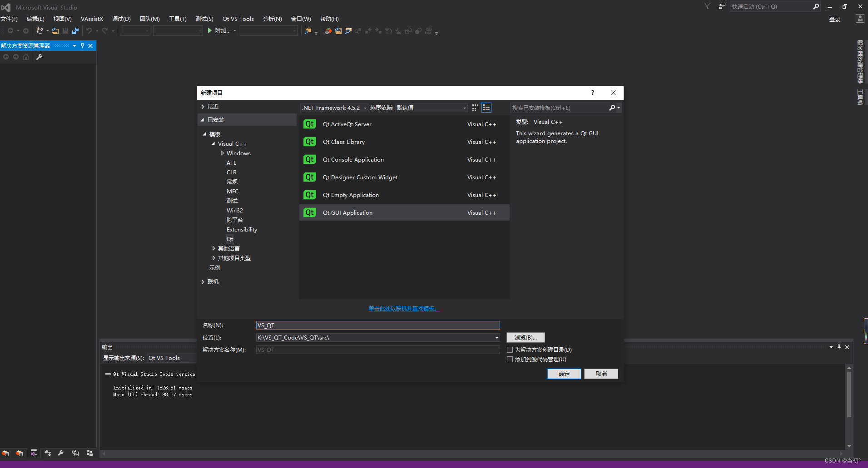Image resolution: width=868 pixels, height=468 pixels.
Task: Click the Sign in link
Action: pyautogui.click(x=835, y=19)
